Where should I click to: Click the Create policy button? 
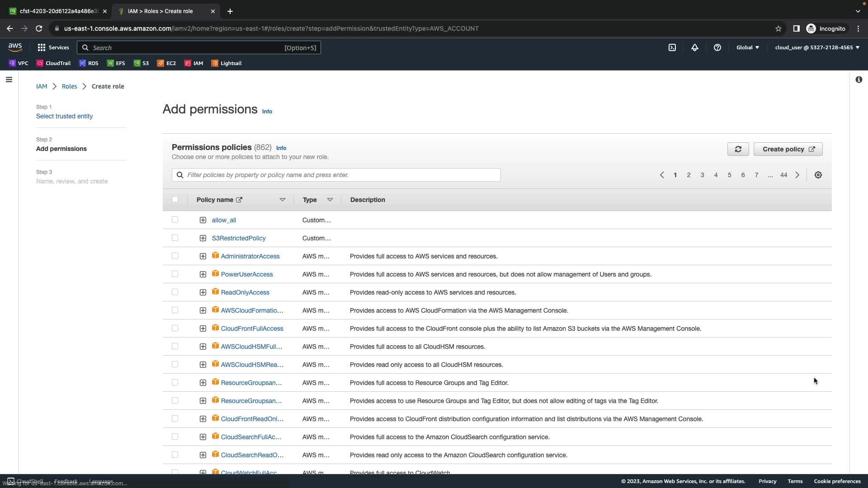788,149
